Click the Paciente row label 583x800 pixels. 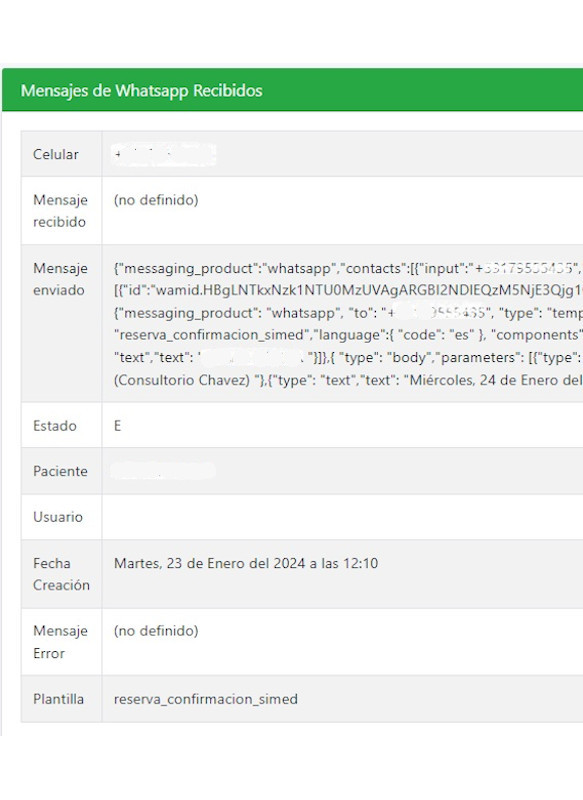(x=60, y=471)
